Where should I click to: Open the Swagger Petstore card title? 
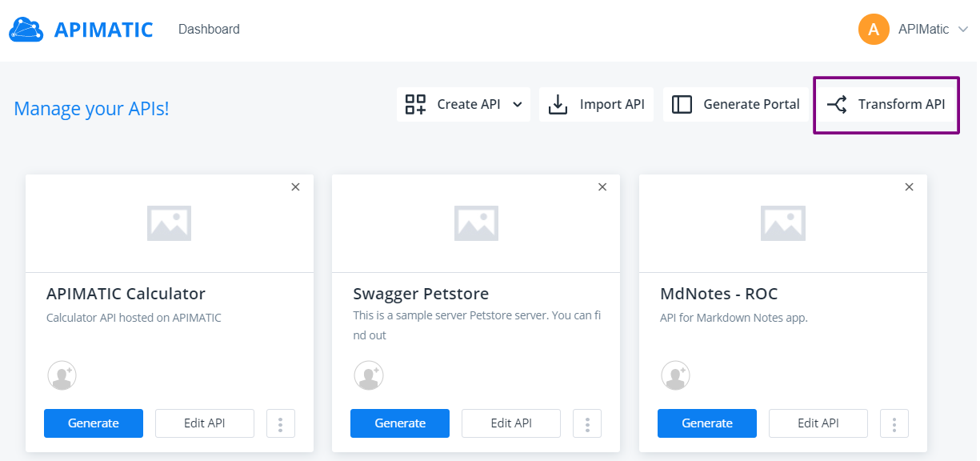click(x=421, y=294)
